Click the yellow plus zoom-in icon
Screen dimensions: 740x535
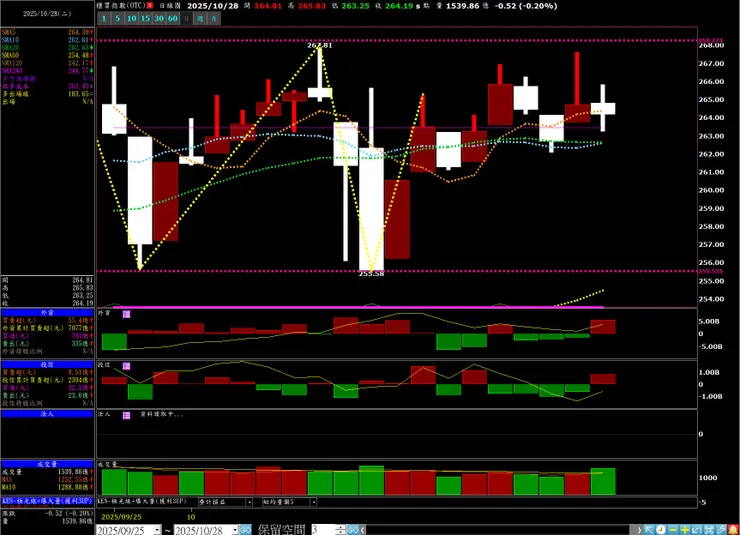tap(685, 530)
